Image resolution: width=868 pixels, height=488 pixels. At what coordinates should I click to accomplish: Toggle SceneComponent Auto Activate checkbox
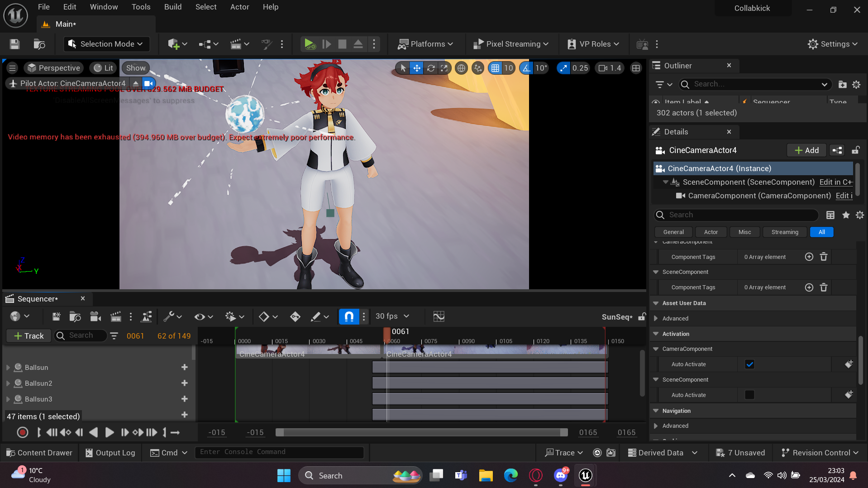[x=749, y=395]
